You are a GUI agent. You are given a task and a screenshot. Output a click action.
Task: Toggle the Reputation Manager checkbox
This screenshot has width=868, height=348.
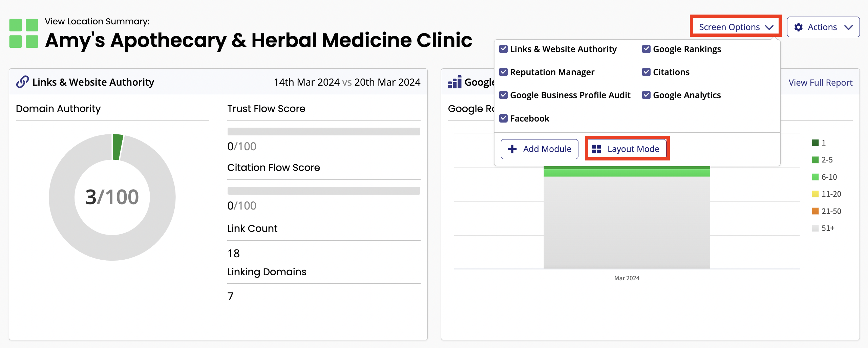(504, 72)
